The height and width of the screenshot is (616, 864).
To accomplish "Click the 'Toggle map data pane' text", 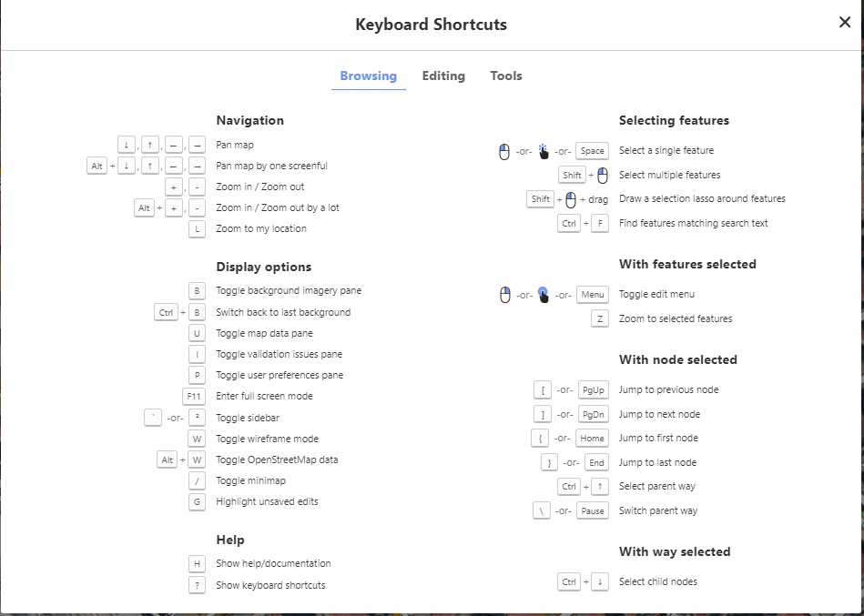I will tap(265, 333).
